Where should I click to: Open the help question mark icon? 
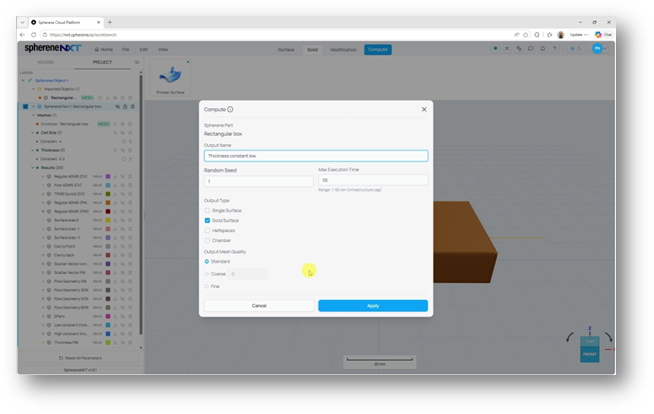click(x=554, y=49)
